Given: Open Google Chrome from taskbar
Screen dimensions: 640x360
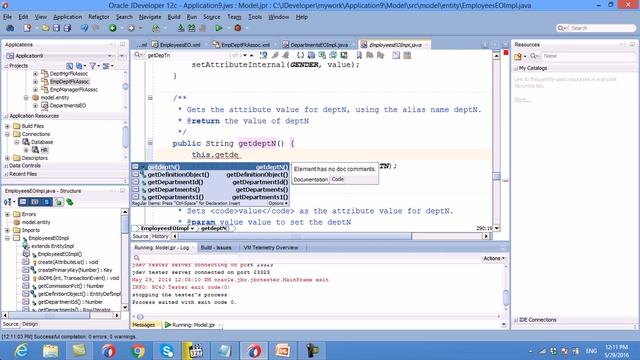Looking at the screenshot, I should coord(138,351).
